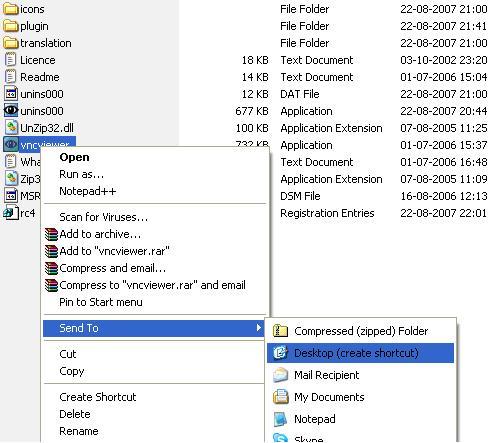Choose Create Shortcut in context menu
Screen dimensions: 489x443
(x=98, y=397)
